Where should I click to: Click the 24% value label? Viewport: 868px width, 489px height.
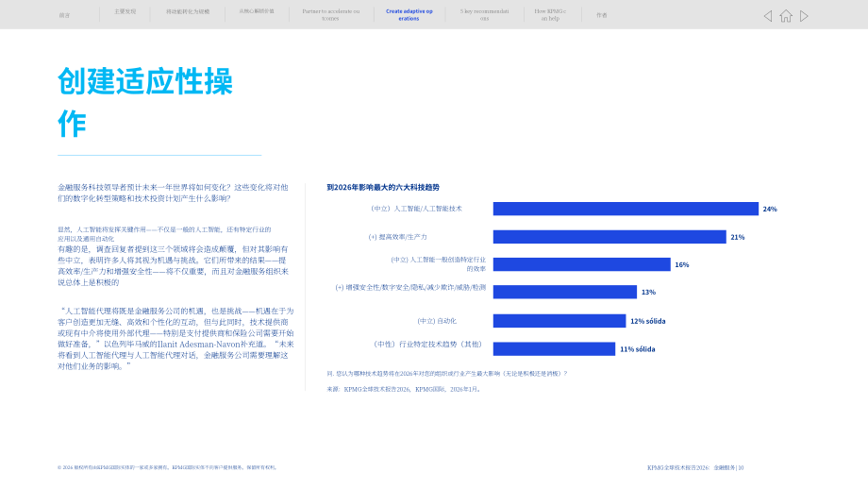tap(770, 209)
